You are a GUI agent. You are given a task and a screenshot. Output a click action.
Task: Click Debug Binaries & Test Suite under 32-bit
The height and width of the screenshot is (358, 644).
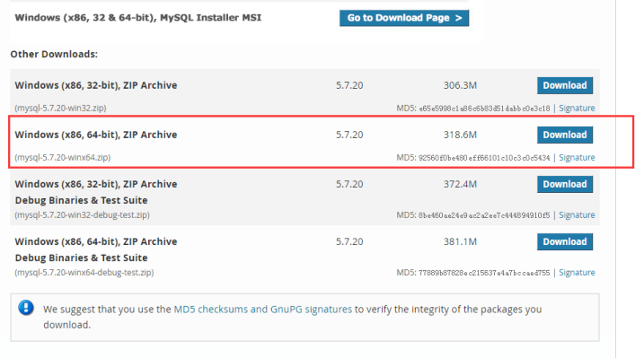tap(81, 200)
